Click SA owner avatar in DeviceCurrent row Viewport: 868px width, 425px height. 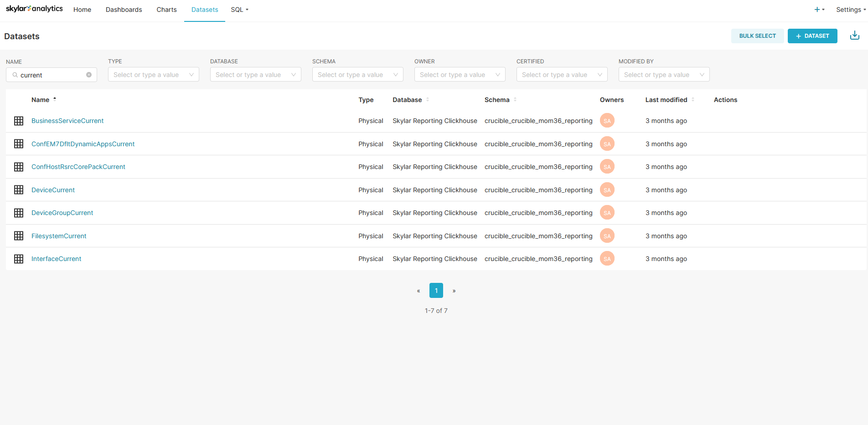pos(607,190)
